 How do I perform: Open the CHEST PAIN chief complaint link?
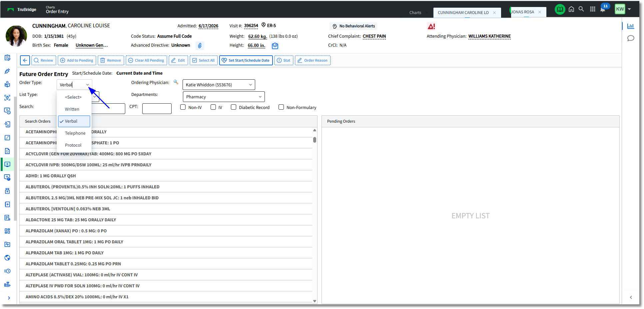coord(374,36)
